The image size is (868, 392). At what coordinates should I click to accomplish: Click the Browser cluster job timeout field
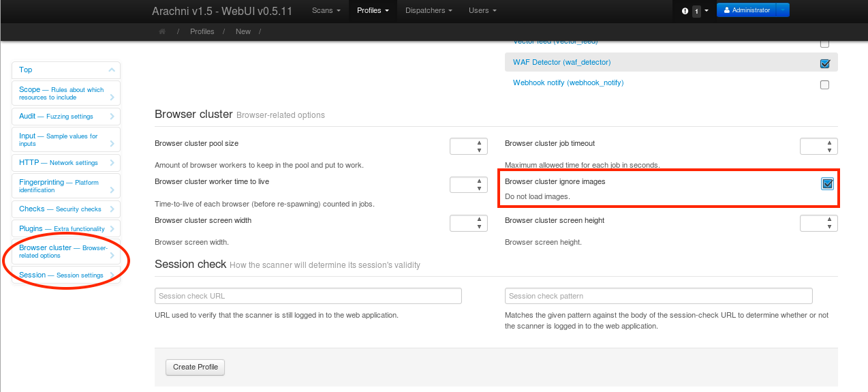point(818,146)
